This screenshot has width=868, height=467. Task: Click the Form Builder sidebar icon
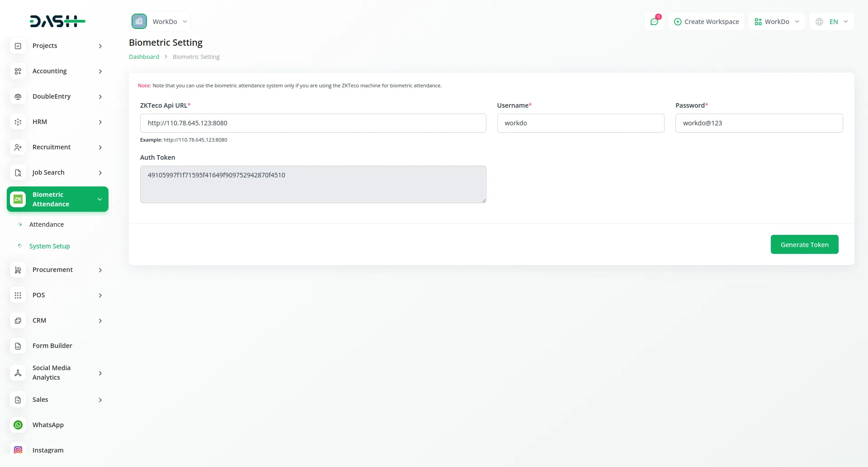tap(18, 346)
